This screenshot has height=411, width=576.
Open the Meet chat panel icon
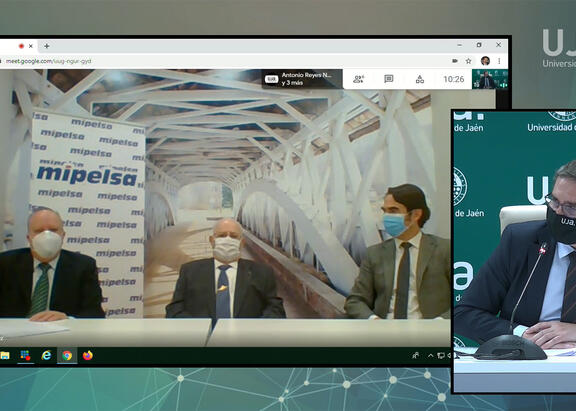(x=389, y=79)
